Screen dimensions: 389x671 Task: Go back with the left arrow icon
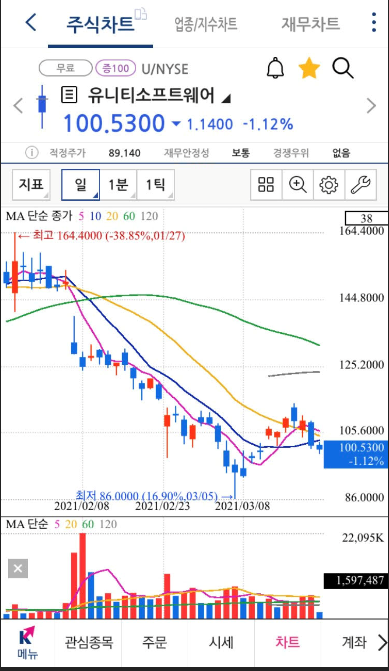[x=31, y=22]
